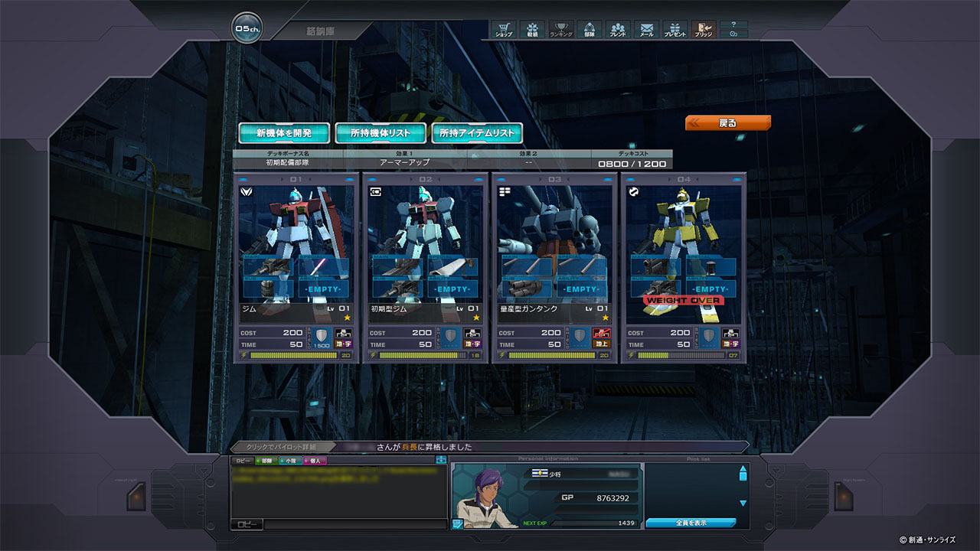Open the help question mark button
Image resolution: width=980 pixels, height=551 pixels.
[733, 24]
